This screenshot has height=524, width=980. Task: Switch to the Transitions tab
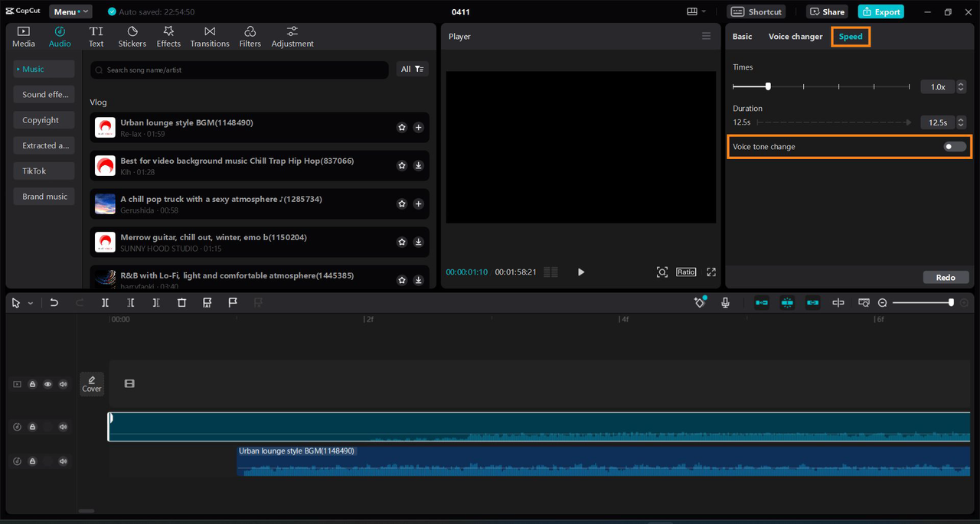(210, 37)
